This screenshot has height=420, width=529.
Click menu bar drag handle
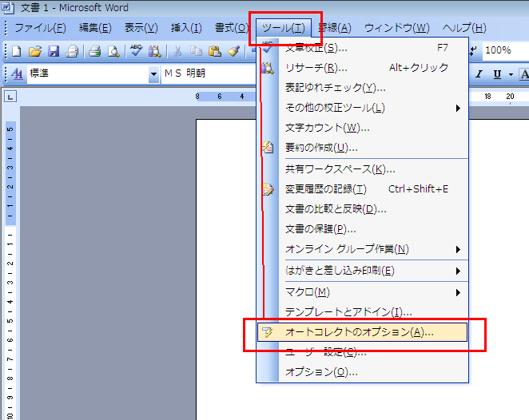[6, 28]
